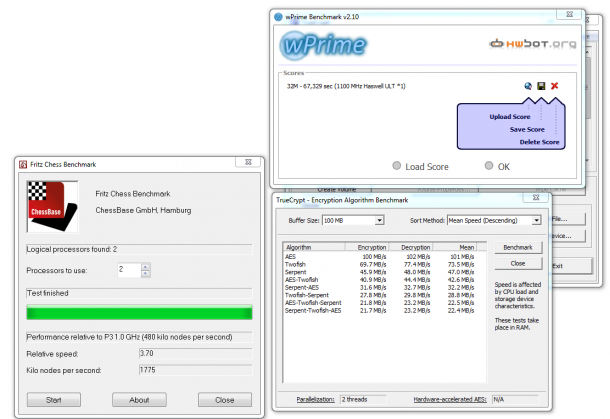The height and width of the screenshot is (419, 610).
Task: Click Close in TrueCrypt benchmark window
Action: [x=518, y=263]
